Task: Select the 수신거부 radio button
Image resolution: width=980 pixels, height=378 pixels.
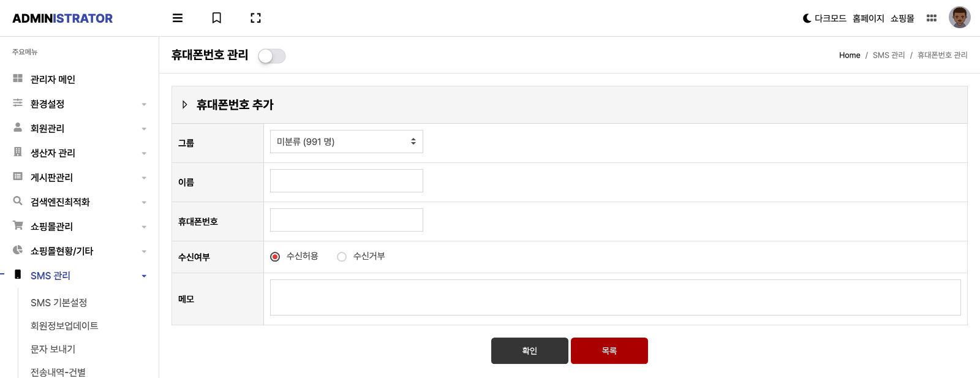Action: 342,257
